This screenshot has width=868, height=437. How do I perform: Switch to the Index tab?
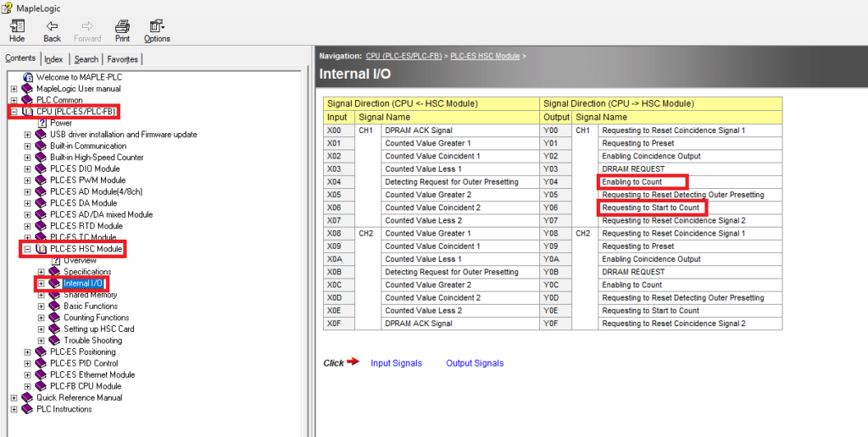click(53, 59)
